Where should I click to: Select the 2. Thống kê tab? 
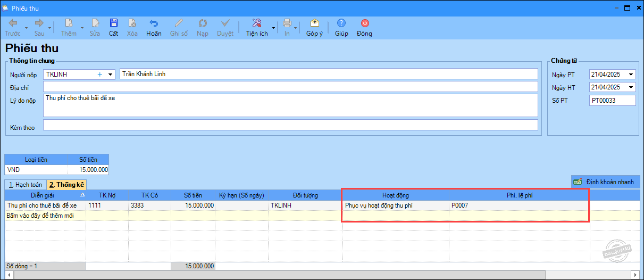coord(66,185)
